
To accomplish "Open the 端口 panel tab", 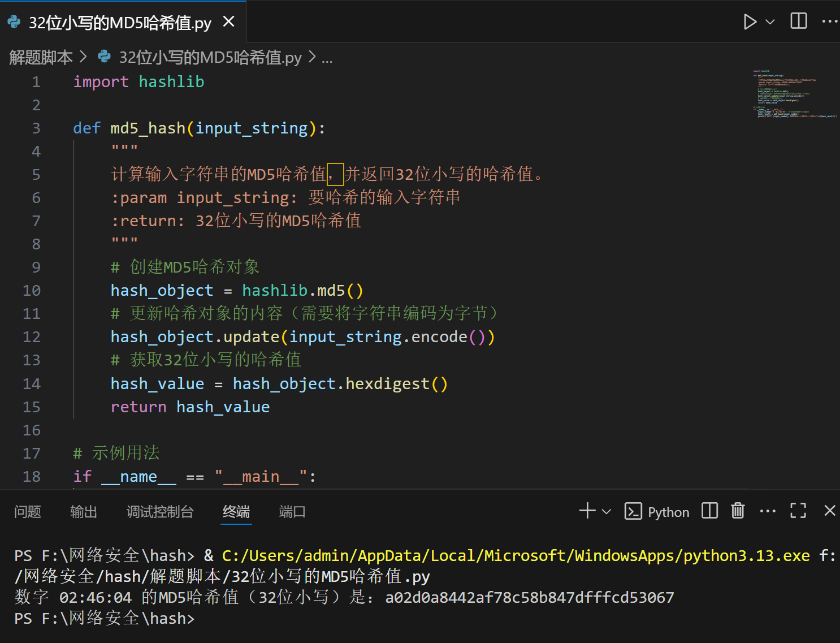I will coord(292,512).
